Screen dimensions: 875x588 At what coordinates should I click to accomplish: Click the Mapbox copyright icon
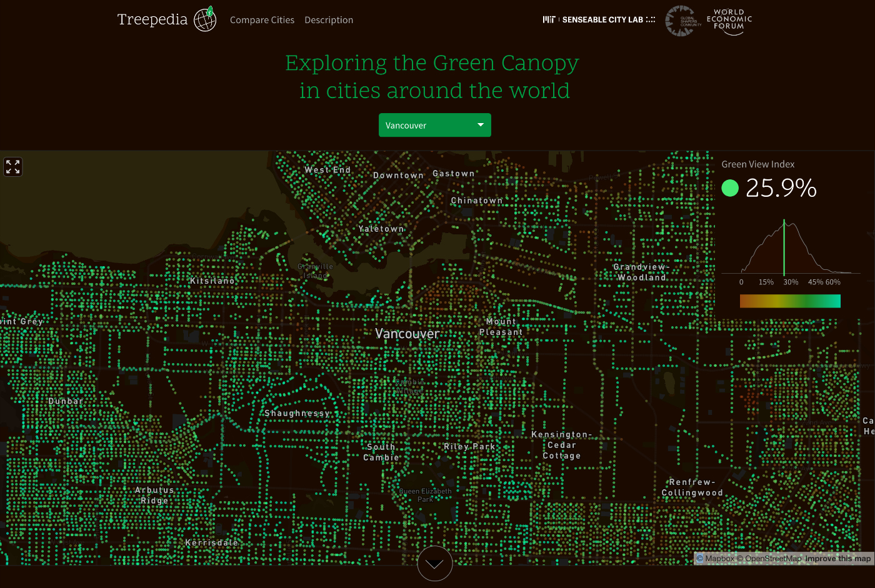(x=699, y=559)
